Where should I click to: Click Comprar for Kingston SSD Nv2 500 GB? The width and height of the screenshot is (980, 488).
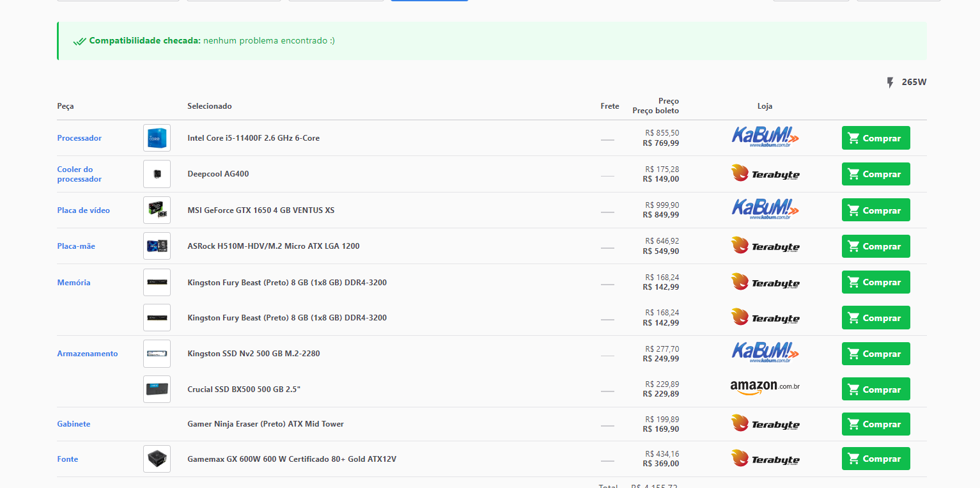point(876,354)
